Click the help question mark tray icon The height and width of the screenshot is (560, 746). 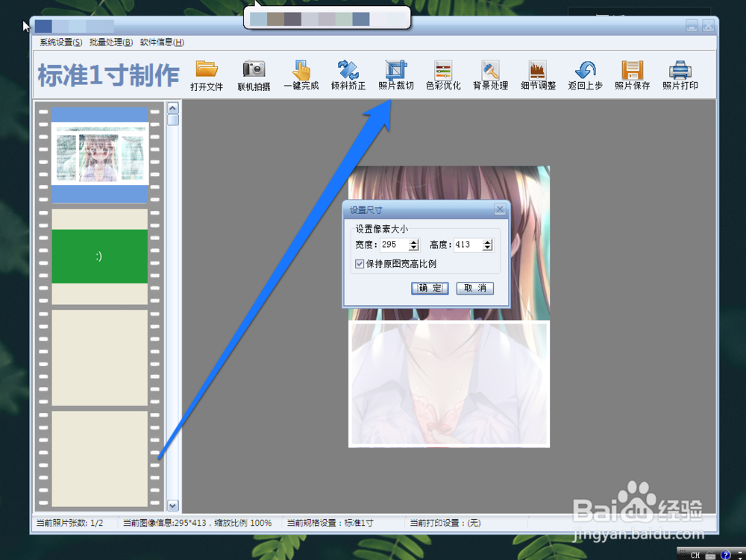pyautogui.click(x=725, y=555)
